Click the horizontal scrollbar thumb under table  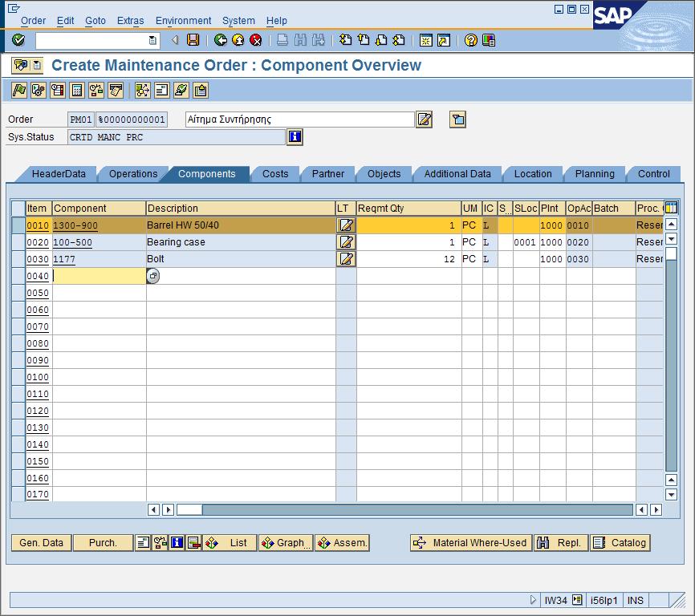189,509
